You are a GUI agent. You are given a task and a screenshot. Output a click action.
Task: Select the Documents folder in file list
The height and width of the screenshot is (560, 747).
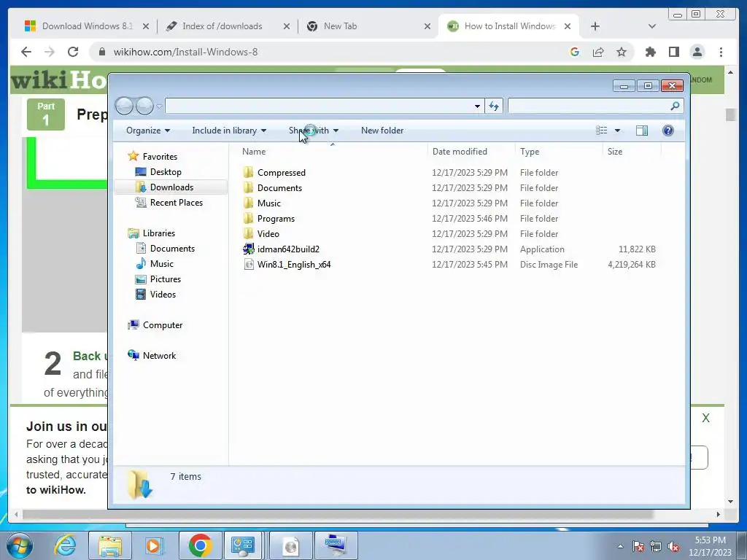279,187
